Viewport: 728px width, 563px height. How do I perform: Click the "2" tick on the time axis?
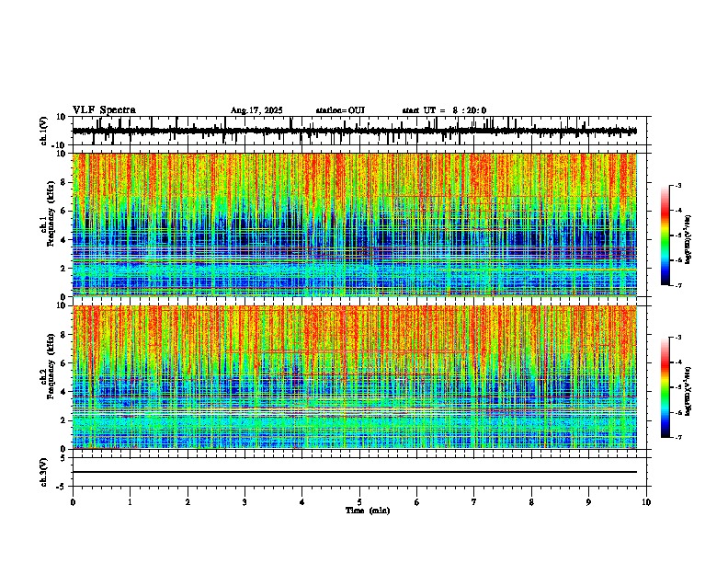click(x=188, y=502)
